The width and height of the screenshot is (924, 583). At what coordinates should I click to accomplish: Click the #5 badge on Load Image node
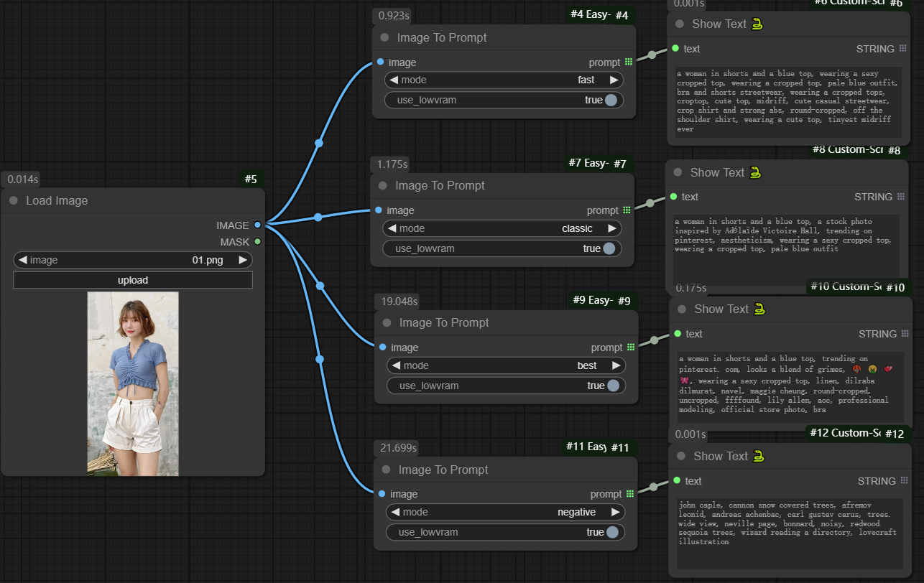[x=250, y=179]
